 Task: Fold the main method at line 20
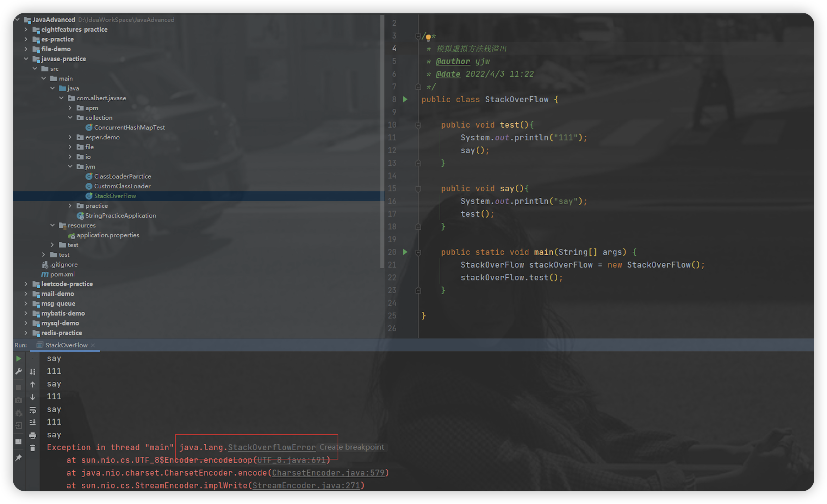coord(418,252)
